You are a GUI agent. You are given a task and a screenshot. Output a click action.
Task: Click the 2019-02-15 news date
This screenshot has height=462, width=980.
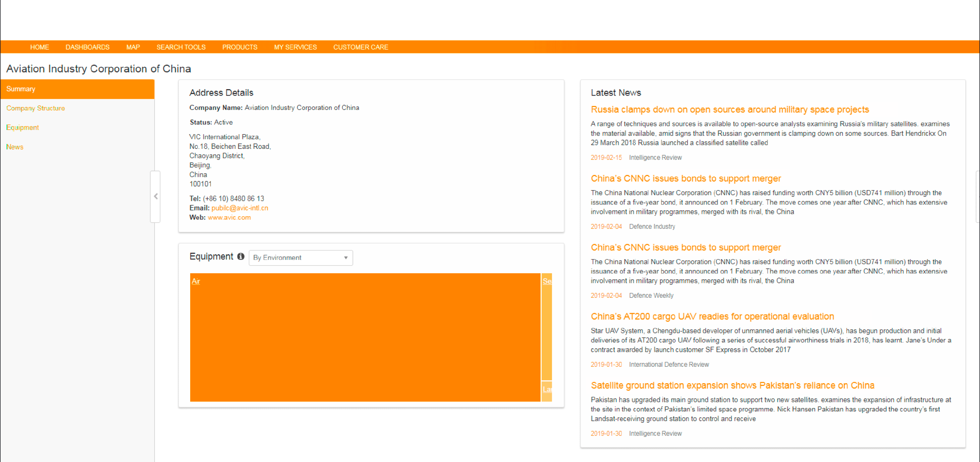[x=606, y=158]
